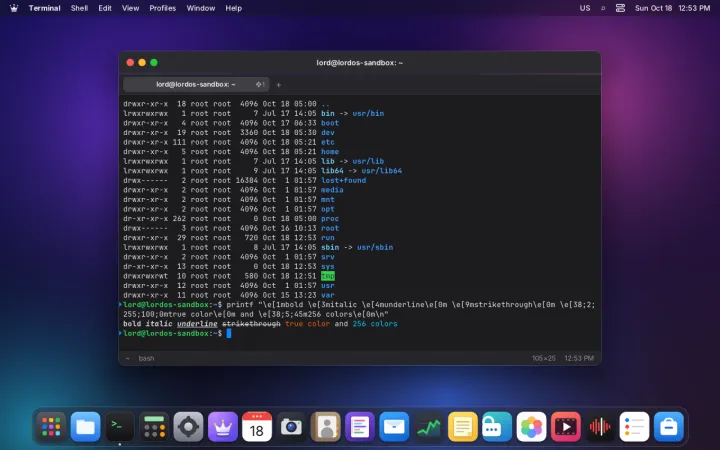Open control center icon in menu bar
Viewport: 720px width, 450px height.
(620, 8)
